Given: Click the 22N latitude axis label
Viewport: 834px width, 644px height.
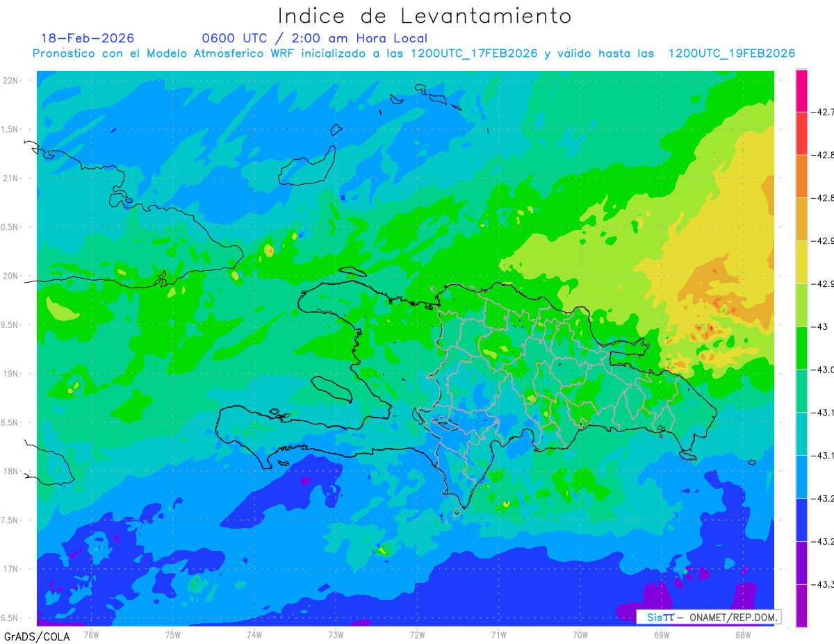Looking at the screenshot, I should pyautogui.click(x=11, y=81).
